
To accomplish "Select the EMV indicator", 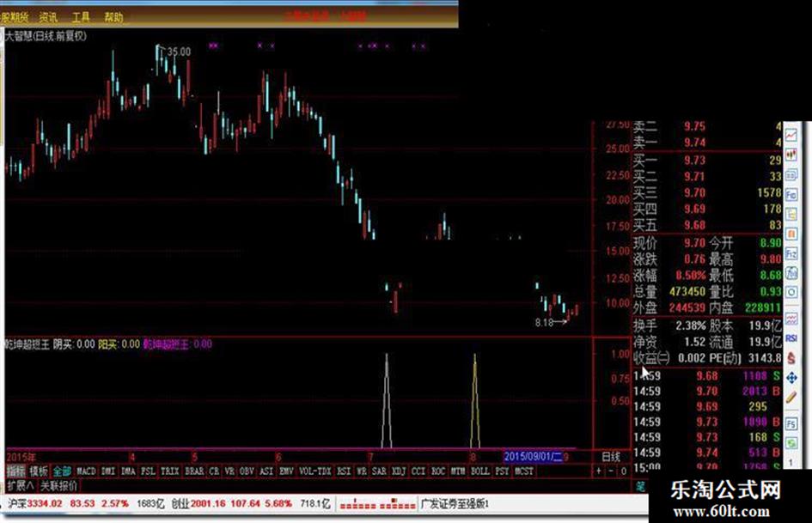I will pyautogui.click(x=286, y=471).
